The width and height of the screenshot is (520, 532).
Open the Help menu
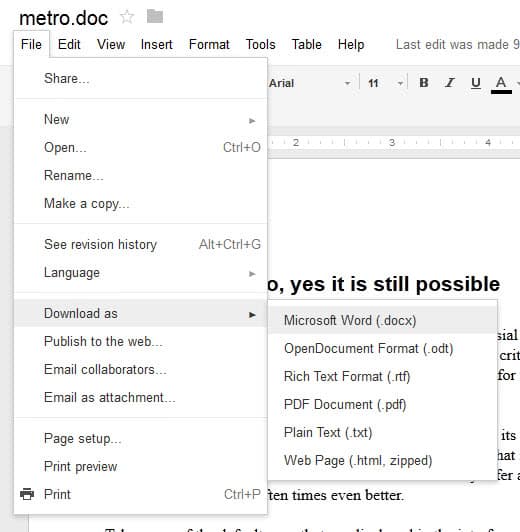pyautogui.click(x=351, y=44)
